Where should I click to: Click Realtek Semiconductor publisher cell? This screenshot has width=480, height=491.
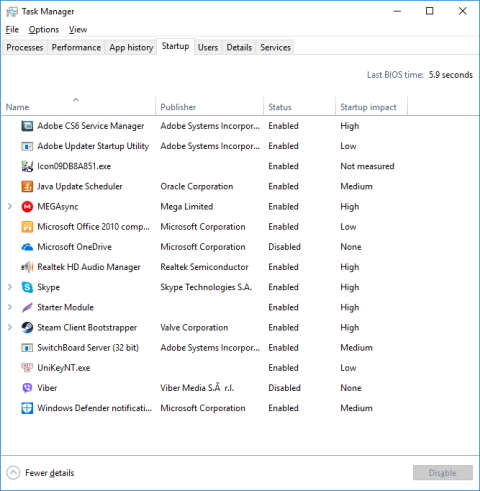pyautogui.click(x=204, y=267)
